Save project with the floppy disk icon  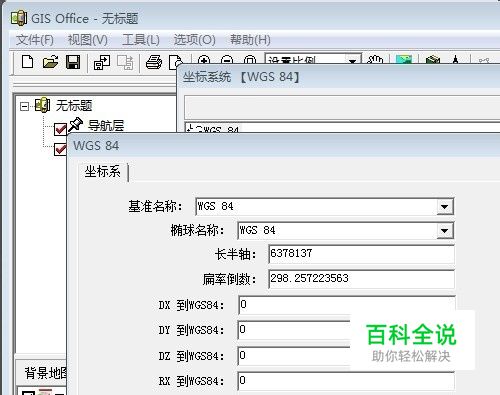coord(73,62)
